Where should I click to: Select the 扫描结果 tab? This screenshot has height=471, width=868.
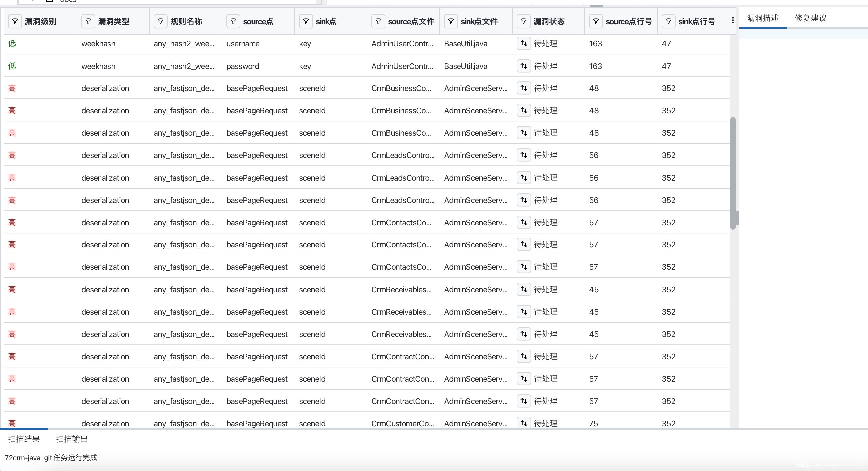pyautogui.click(x=24, y=439)
